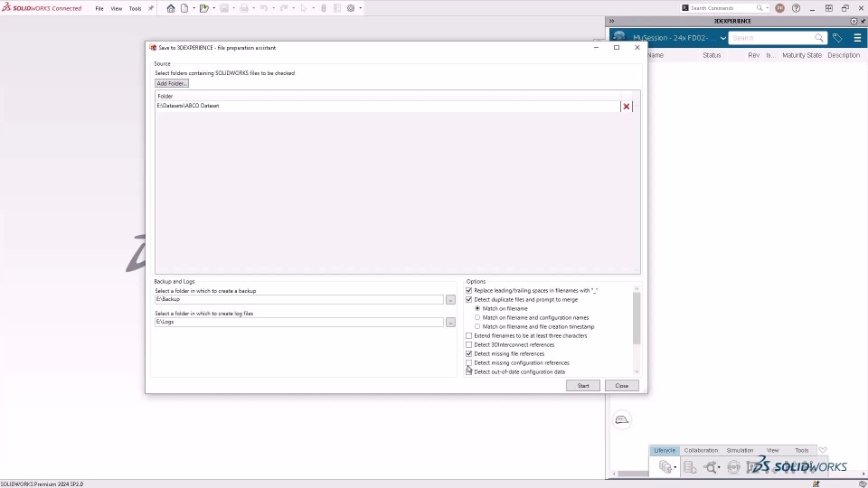Image resolution: width=868 pixels, height=488 pixels.
Task: Open the dropdown arrow next to Options gear
Action: (361, 8)
